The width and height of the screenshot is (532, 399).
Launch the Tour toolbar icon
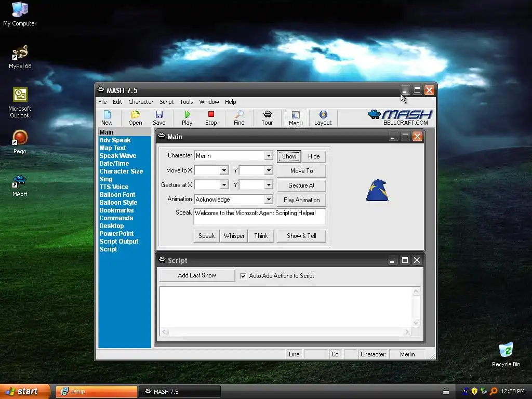[267, 118]
